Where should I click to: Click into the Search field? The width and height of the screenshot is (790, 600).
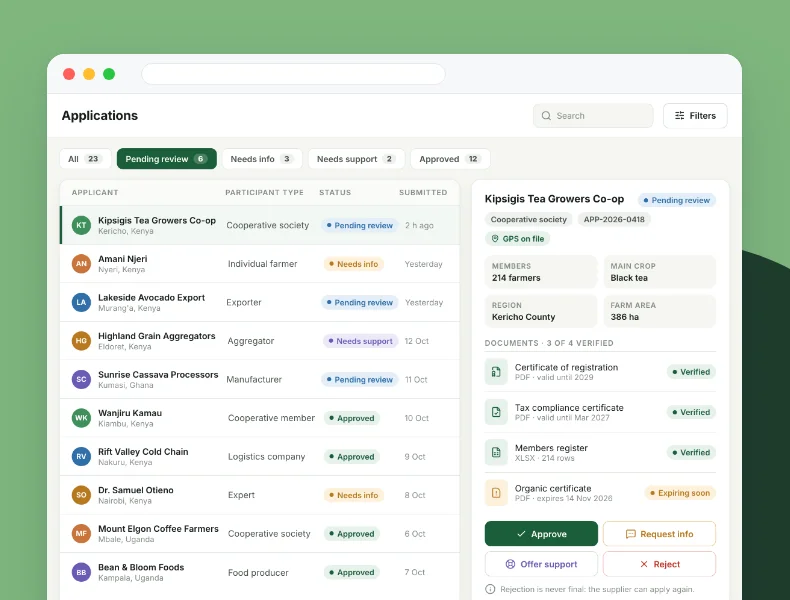593,116
